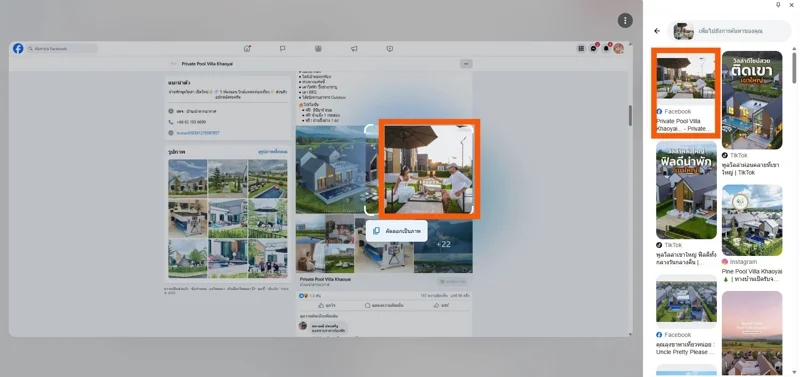The height and width of the screenshot is (377, 800).
Task: Open the +22 more photos tile
Action: (x=443, y=244)
